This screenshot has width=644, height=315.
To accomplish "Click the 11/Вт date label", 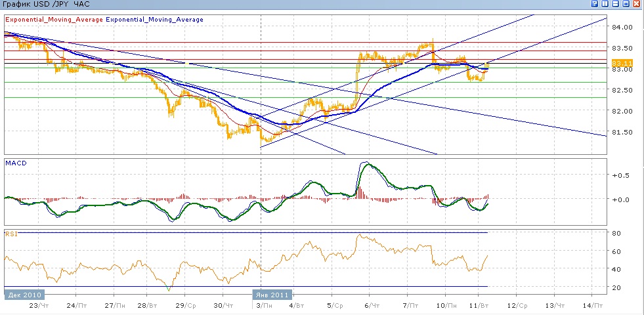I will click(479, 306).
